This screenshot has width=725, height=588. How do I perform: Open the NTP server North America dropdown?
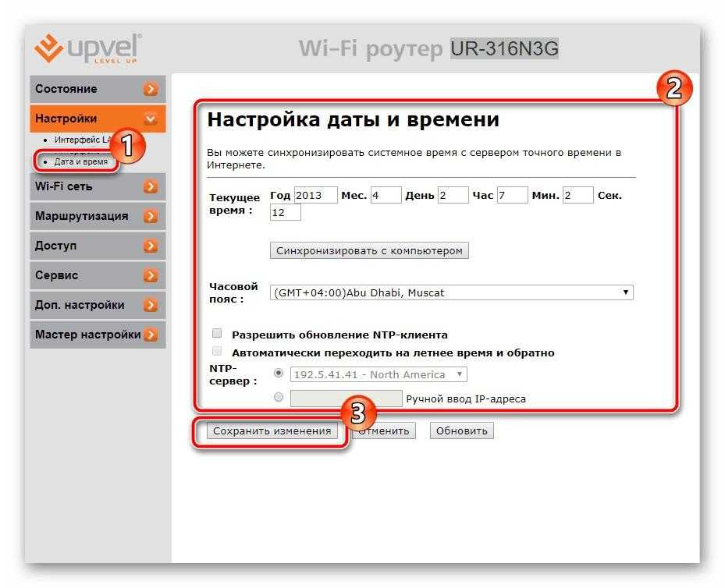[x=378, y=375]
